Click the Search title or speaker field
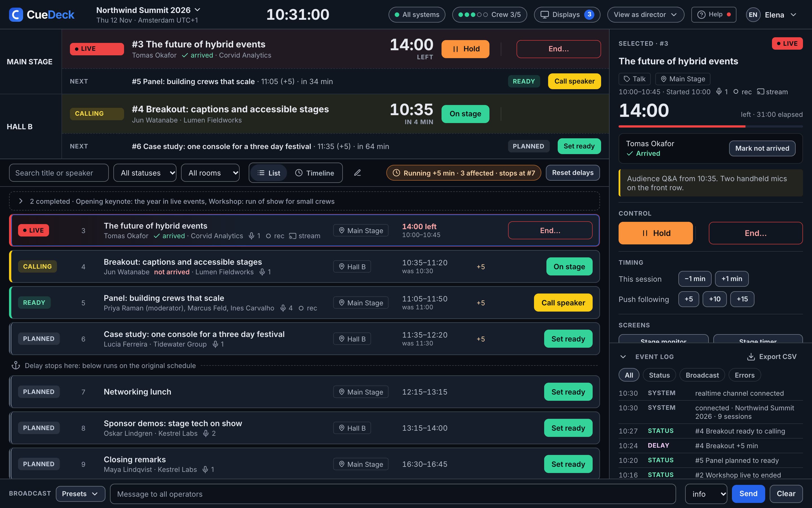Viewport: 812px width, 508px height. (59, 173)
